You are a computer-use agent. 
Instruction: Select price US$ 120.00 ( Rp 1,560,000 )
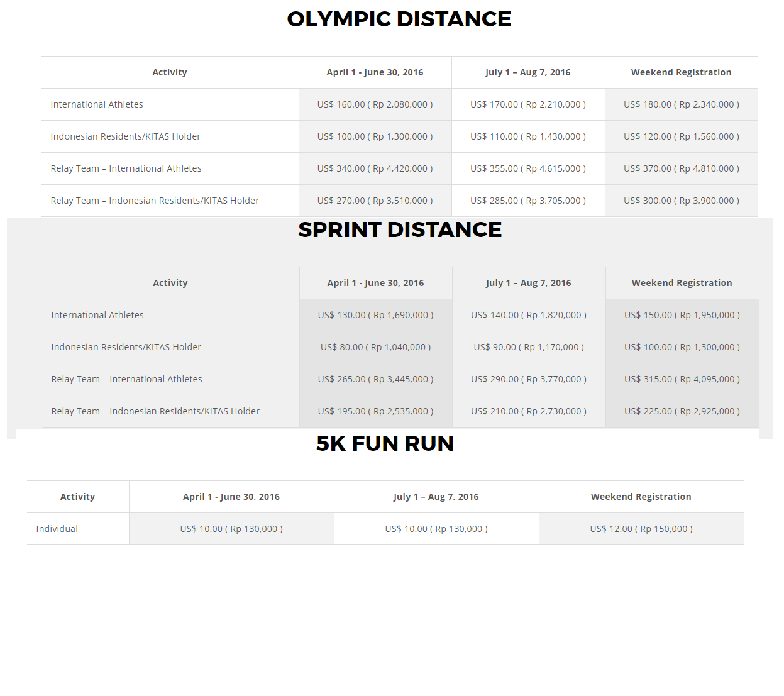pyautogui.click(x=682, y=136)
